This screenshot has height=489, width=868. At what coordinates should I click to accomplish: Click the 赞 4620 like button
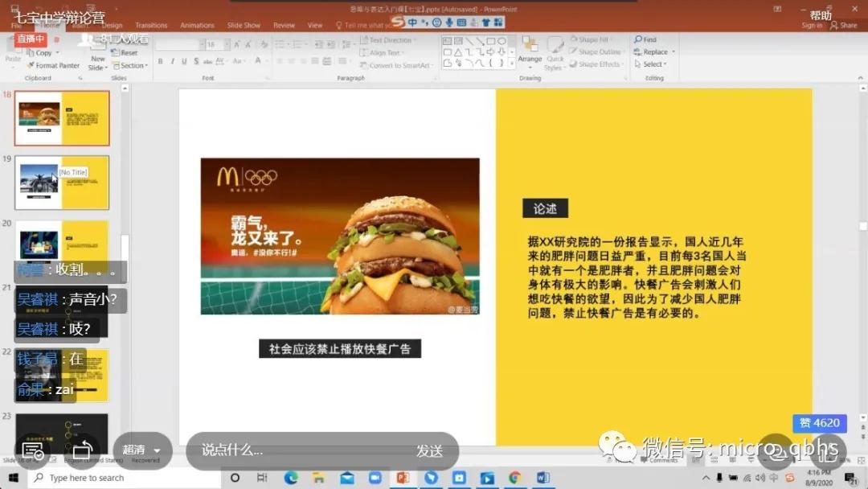[x=820, y=423]
